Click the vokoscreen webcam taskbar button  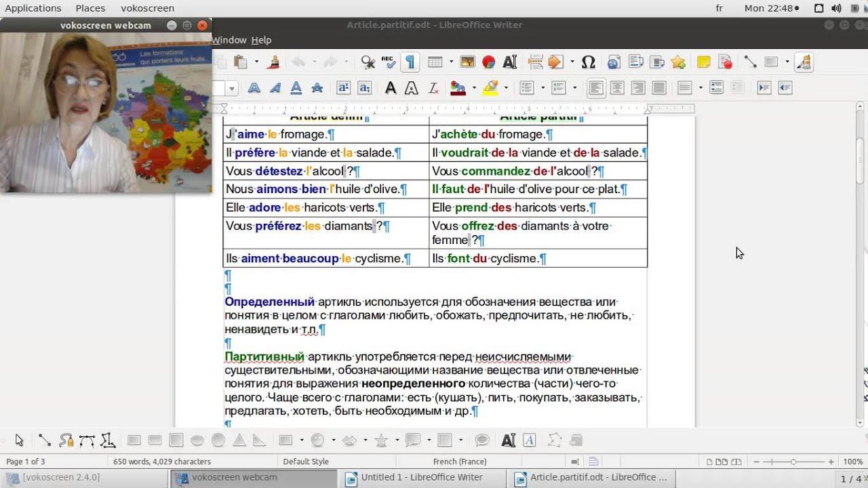tap(256, 478)
